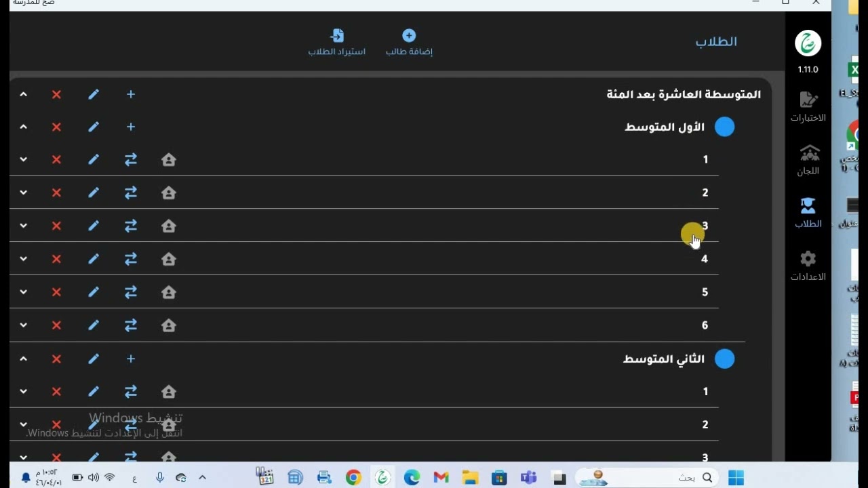Click the house icon for class 1 of الأول المتوسط
This screenshot has height=488, width=868.
tap(169, 159)
